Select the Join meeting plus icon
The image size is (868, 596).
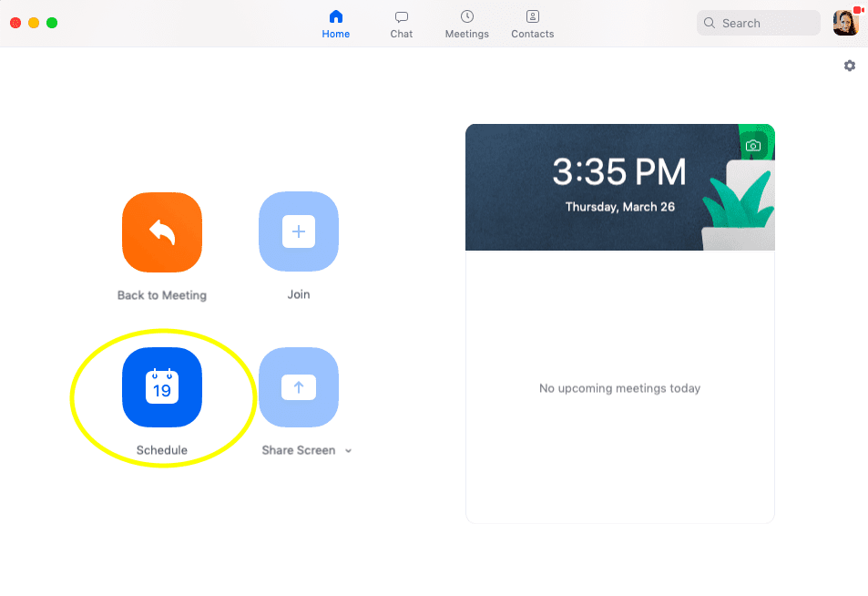(x=299, y=231)
